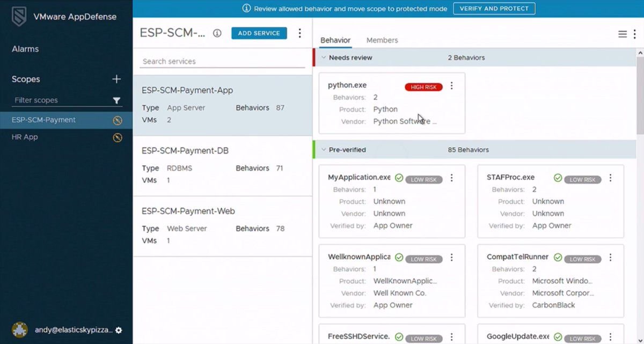This screenshot has width=644, height=344.
Task: Click 'CarbonBlack' verifier on CompatTelRunner card
Action: tap(553, 305)
